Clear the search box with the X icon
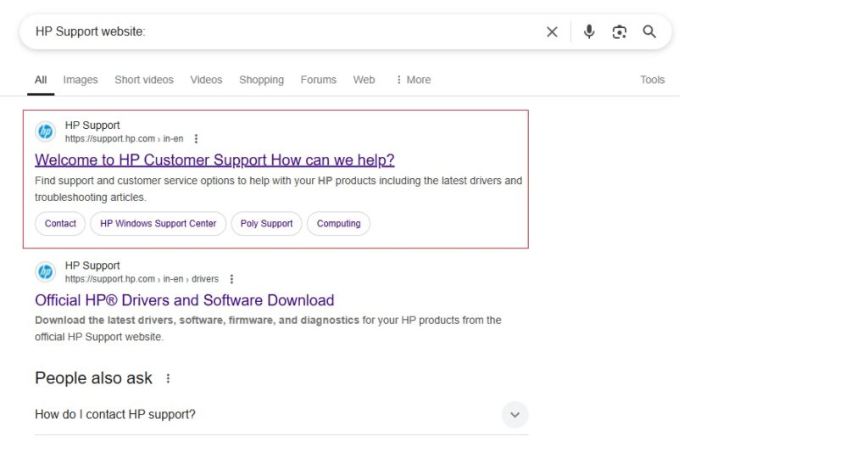The height and width of the screenshot is (458, 868). click(x=552, y=32)
